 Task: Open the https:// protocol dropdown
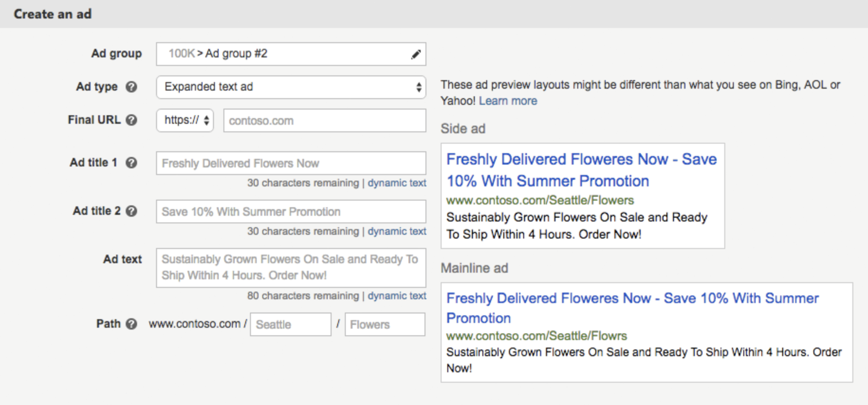[185, 120]
